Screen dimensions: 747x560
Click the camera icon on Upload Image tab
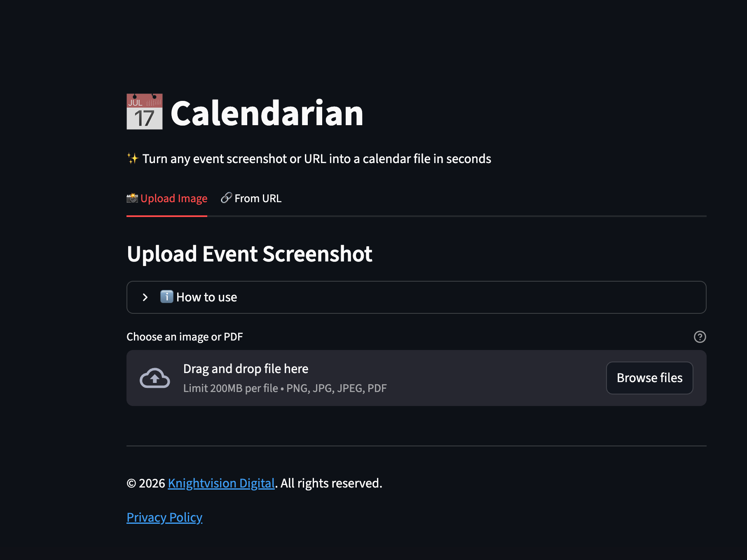[132, 198]
